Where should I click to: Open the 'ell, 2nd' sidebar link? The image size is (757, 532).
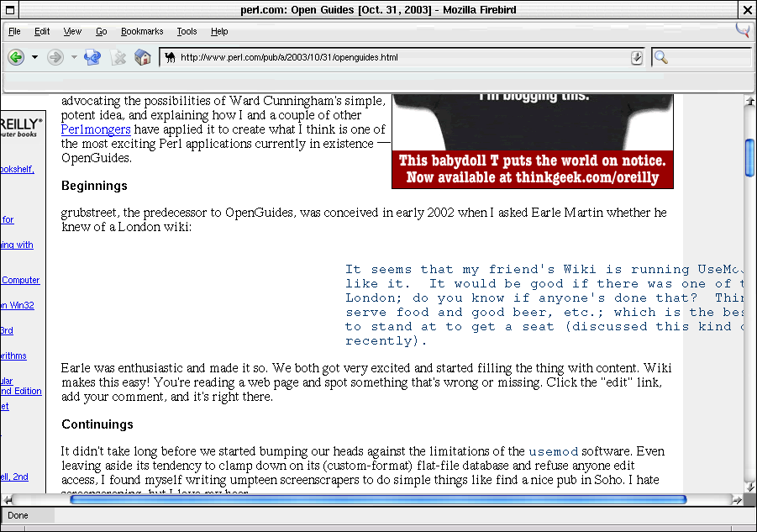14,477
